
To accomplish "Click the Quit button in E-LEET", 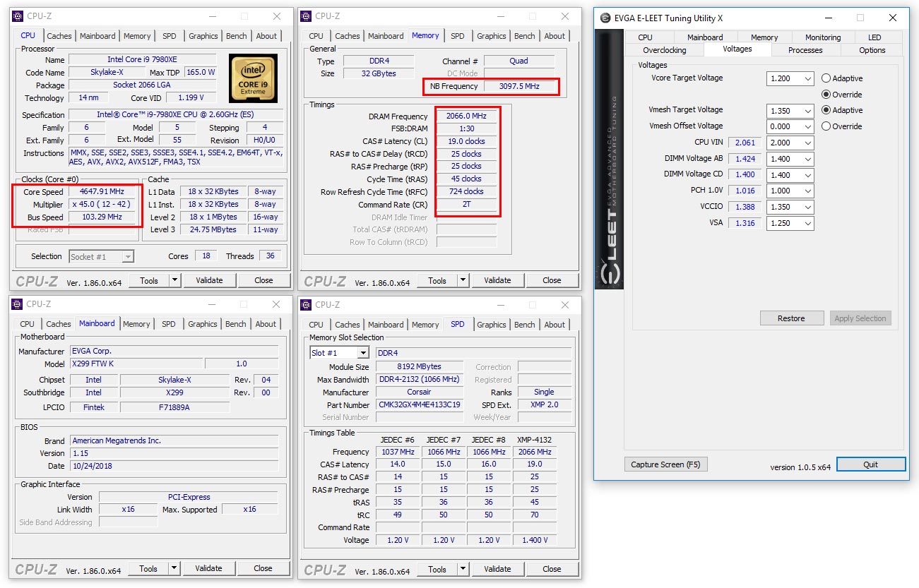I will click(871, 464).
